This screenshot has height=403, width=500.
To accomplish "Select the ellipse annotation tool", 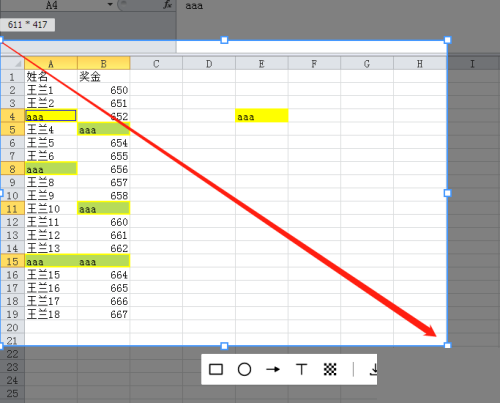I will [x=244, y=369].
